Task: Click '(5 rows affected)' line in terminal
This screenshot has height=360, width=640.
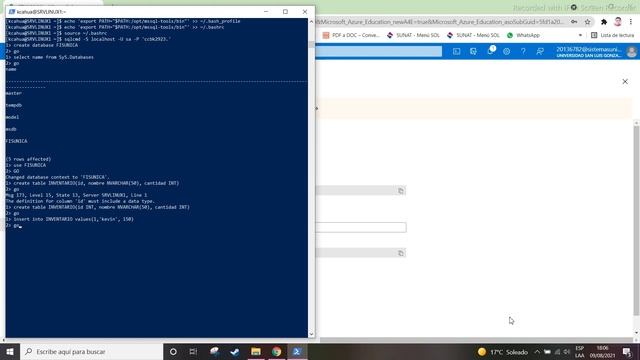Action: point(29,159)
